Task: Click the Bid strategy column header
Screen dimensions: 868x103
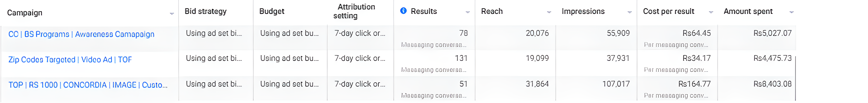Action: coord(206,11)
